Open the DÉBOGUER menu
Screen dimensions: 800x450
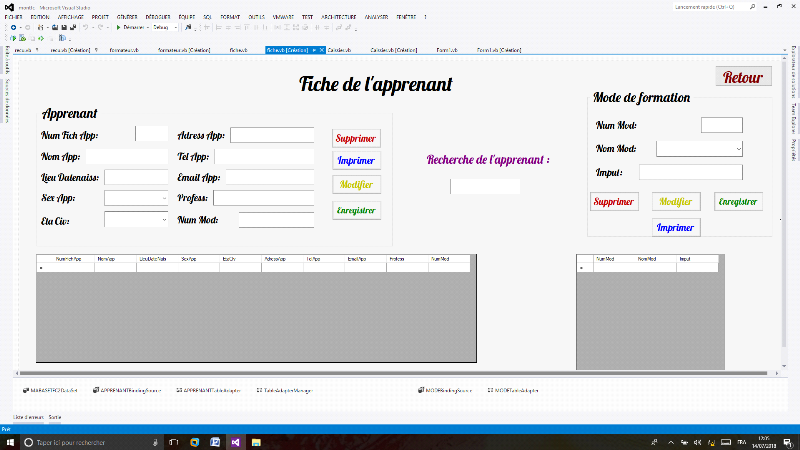pyautogui.click(x=158, y=17)
